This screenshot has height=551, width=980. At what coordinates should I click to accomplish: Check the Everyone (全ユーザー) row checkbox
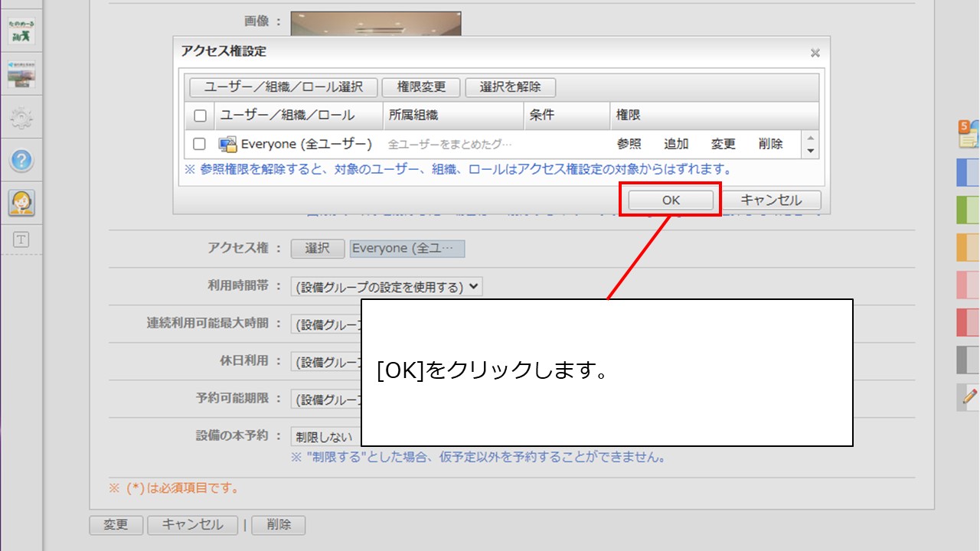click(200, 144)
